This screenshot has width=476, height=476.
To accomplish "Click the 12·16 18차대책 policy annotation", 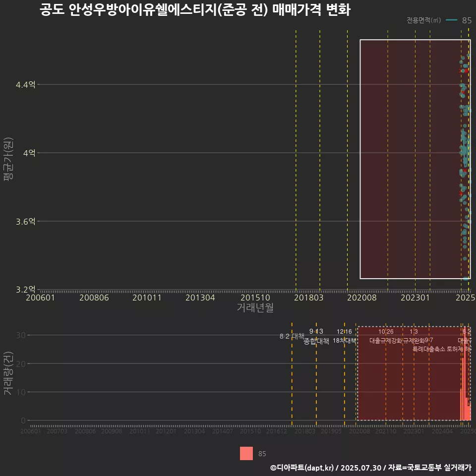I will (x=344, y=336).
